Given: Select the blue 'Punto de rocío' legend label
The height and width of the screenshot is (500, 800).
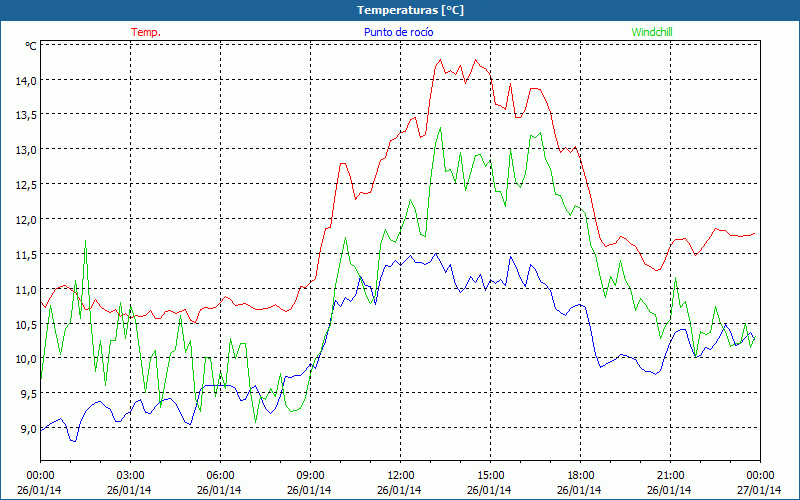Looking at the screenshot, I should (398, 32).
